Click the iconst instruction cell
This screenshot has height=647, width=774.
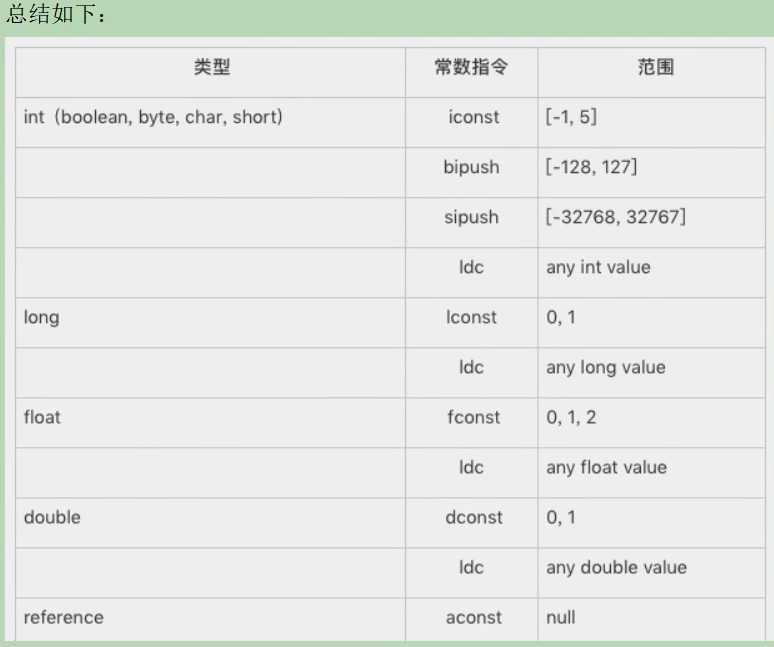(x=471, y=122)
